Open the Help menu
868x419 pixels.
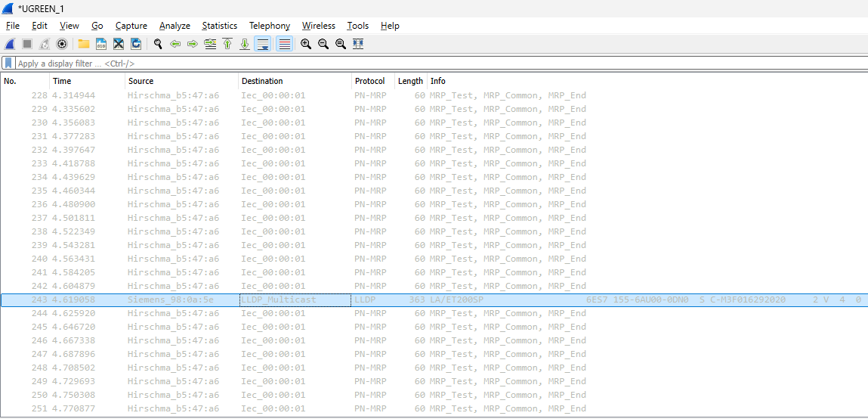tap(390, 26)
